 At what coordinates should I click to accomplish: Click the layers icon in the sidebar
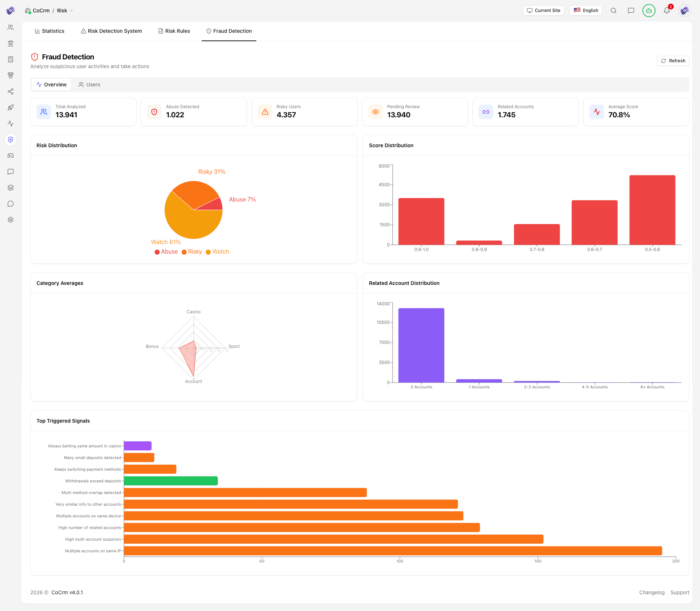pyautogui.click(x=11, y=188)
